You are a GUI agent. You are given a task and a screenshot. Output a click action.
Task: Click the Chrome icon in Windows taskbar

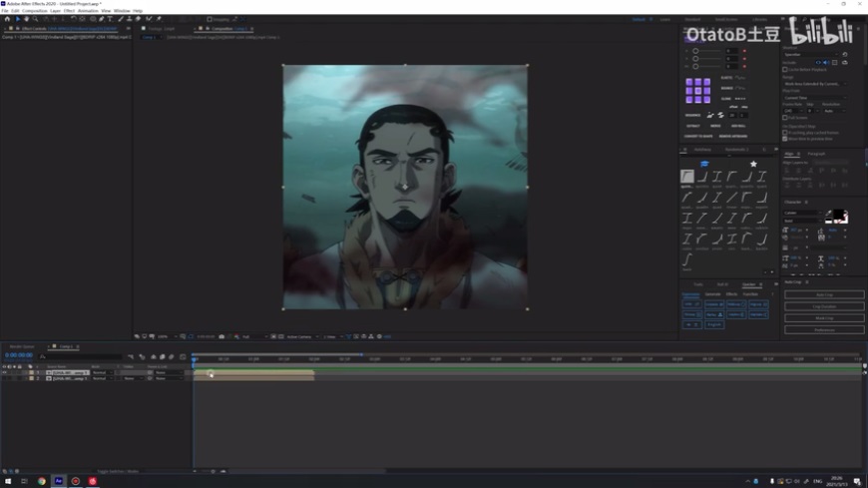click(42, 481)
